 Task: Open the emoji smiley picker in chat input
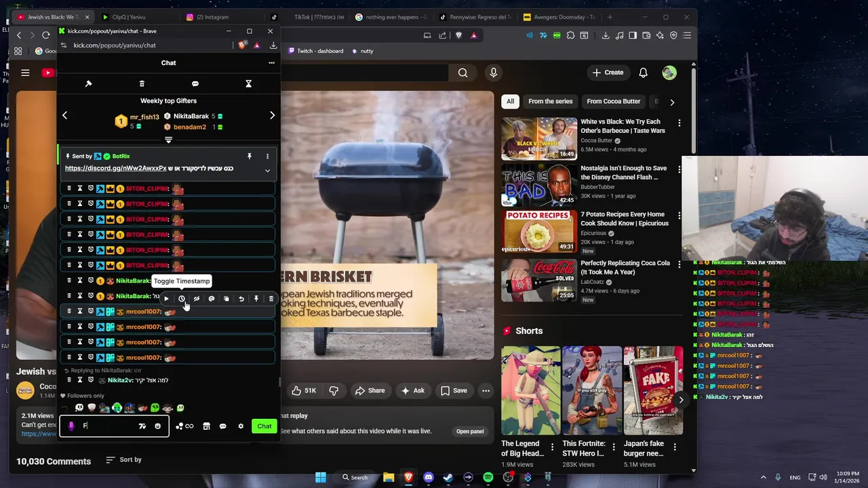(x=157, y=426)
